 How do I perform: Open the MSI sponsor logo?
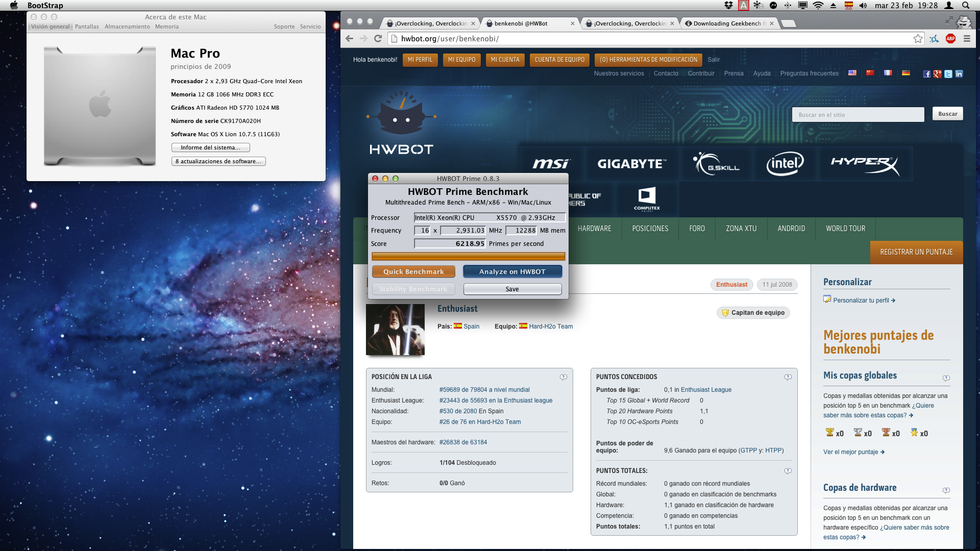[x=551, y=163]
